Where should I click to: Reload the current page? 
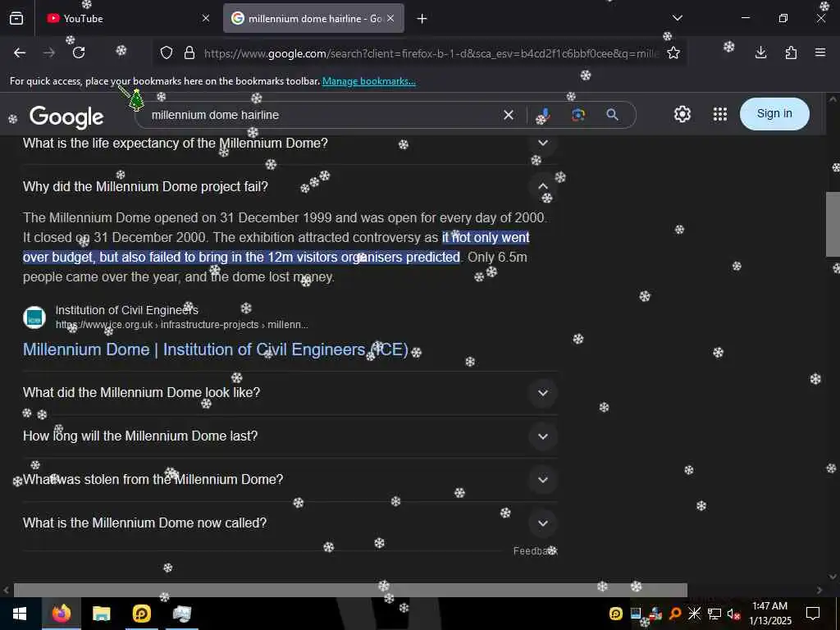tap(79, 52)
